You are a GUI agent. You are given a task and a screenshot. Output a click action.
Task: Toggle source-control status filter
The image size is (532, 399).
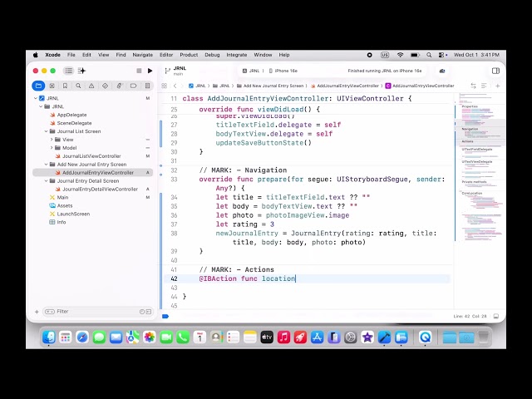coord(149,312)
